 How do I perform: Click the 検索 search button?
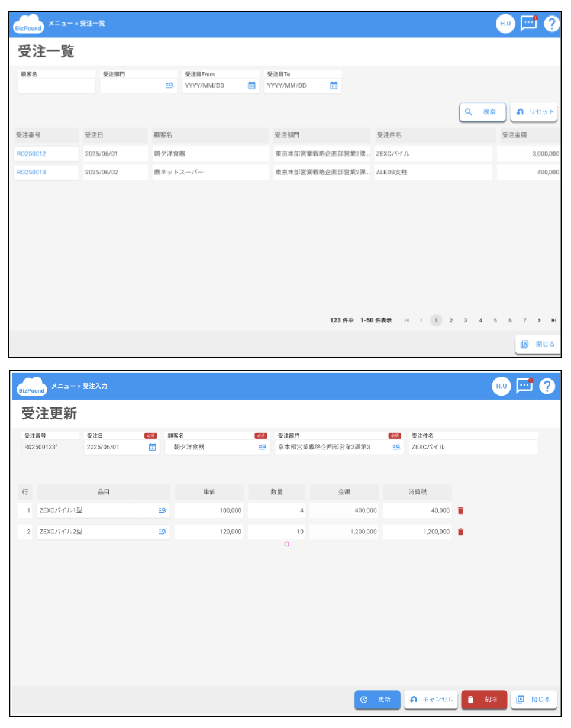click(x=483, y=112)
